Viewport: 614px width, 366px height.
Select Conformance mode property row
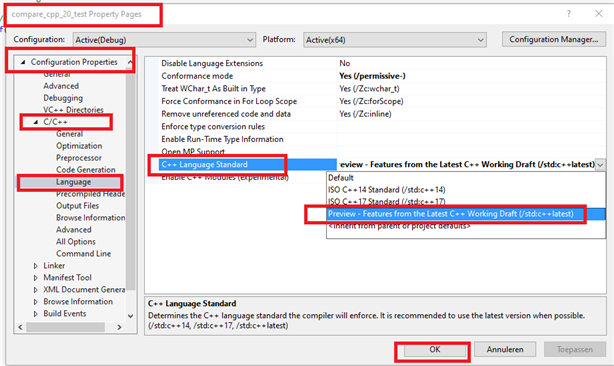tap(375, 76)
